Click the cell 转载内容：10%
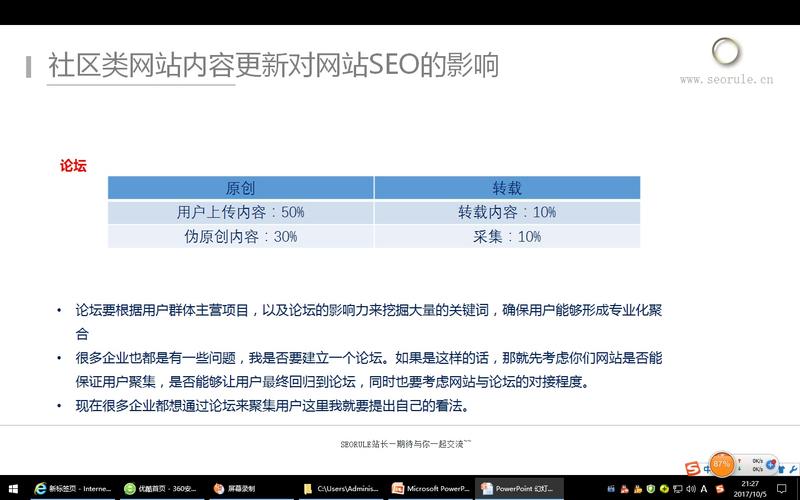The width and height of the screenshot is (800, 500). click(x=507, y=212)
